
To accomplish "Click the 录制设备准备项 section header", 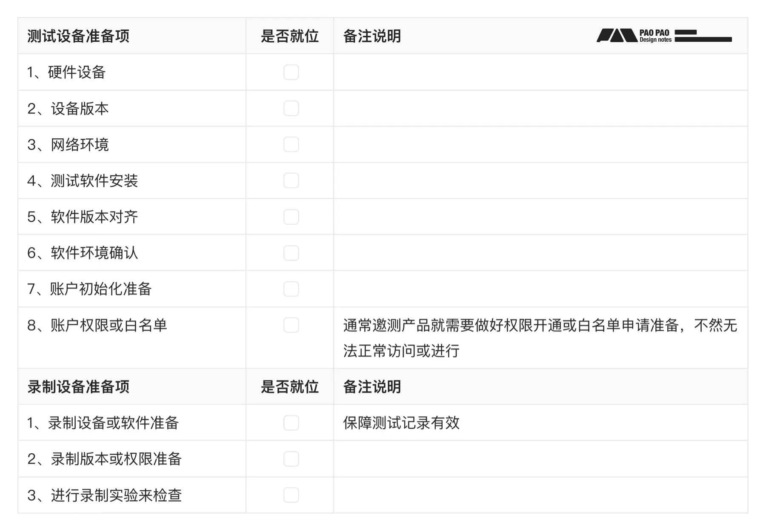I will 78,387.
